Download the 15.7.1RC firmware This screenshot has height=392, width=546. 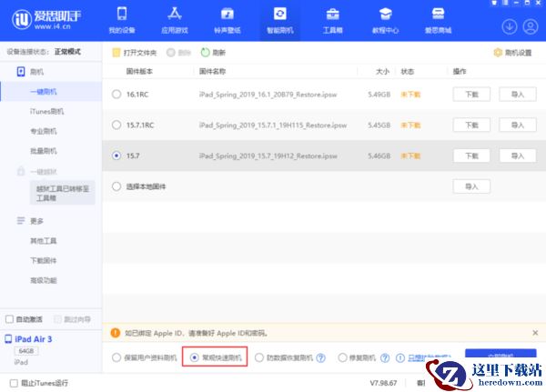(471, 125)
